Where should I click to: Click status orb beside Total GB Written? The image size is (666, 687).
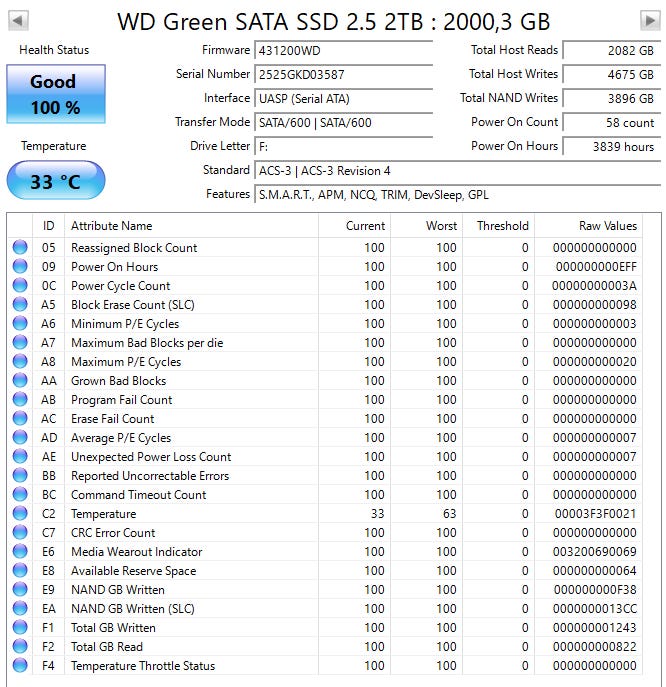pyautogui.click(x=20, y=627)
